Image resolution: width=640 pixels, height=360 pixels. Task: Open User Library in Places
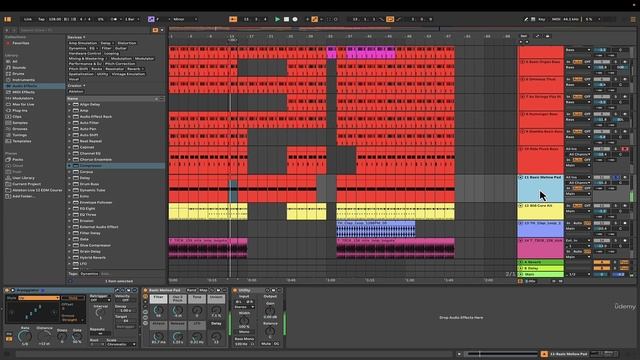(23, 178)
